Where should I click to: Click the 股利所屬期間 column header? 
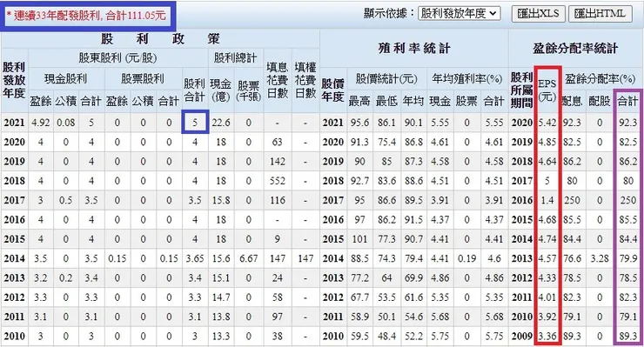[x=521, y=90]
